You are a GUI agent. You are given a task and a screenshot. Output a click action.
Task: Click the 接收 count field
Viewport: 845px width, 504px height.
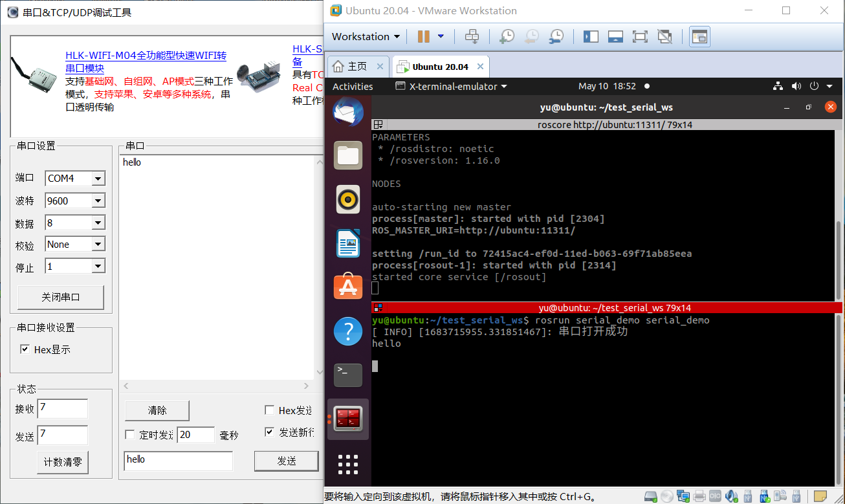(x=62, y=409)
